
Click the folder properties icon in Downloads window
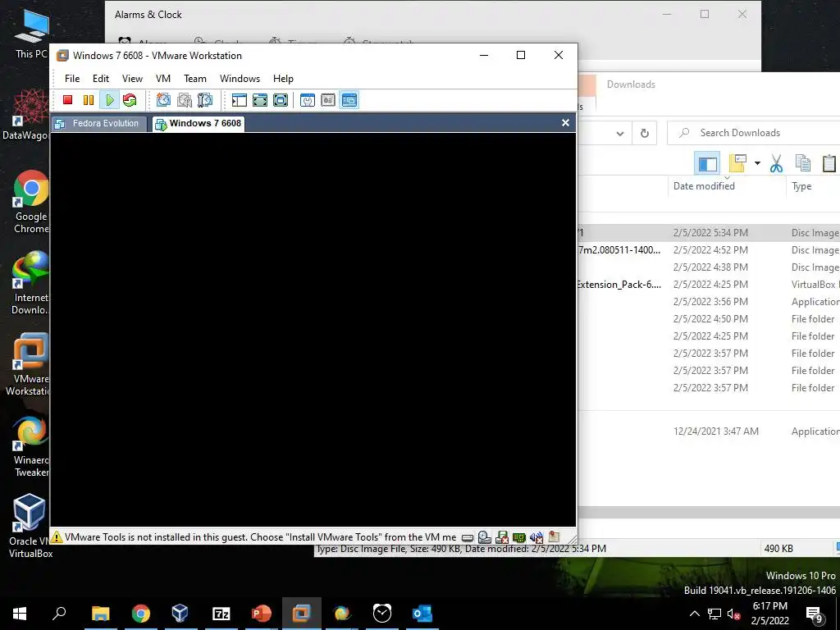pos(737,163)
